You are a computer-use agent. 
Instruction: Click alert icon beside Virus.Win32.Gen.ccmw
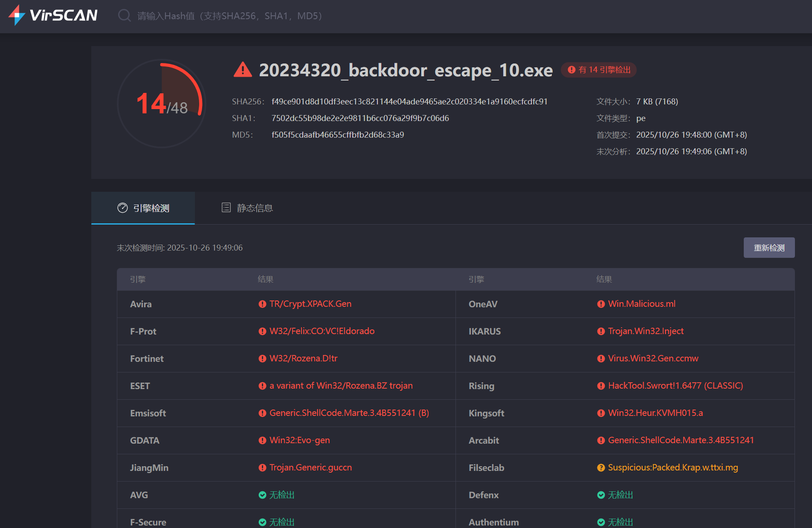[601, 359]
